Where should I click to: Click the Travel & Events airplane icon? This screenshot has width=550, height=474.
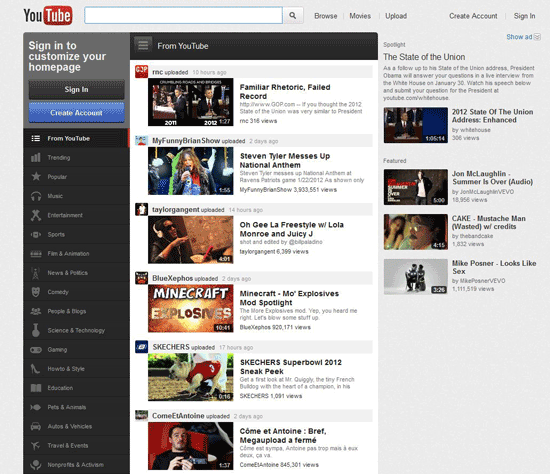36,446
